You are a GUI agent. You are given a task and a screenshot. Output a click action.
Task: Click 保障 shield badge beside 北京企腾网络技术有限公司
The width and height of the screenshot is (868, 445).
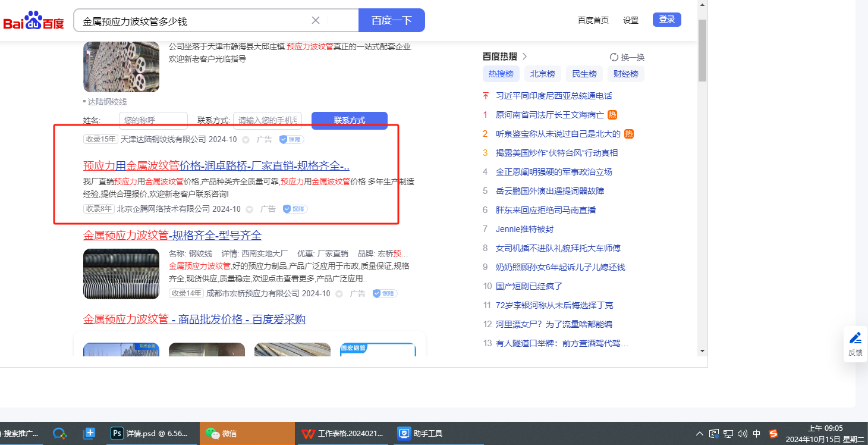295,209
